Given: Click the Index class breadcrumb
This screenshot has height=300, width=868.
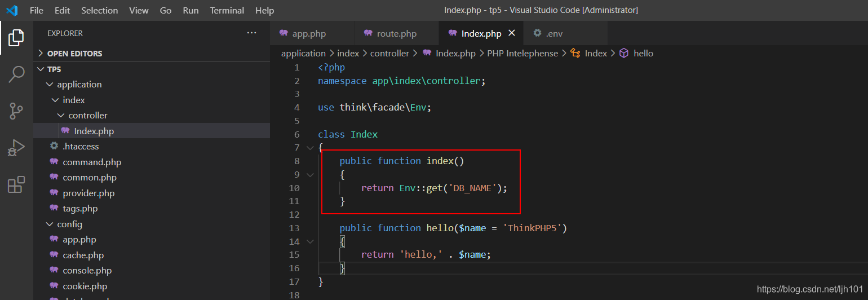Looking at the screenshot, I should click(x=596, y=53).
